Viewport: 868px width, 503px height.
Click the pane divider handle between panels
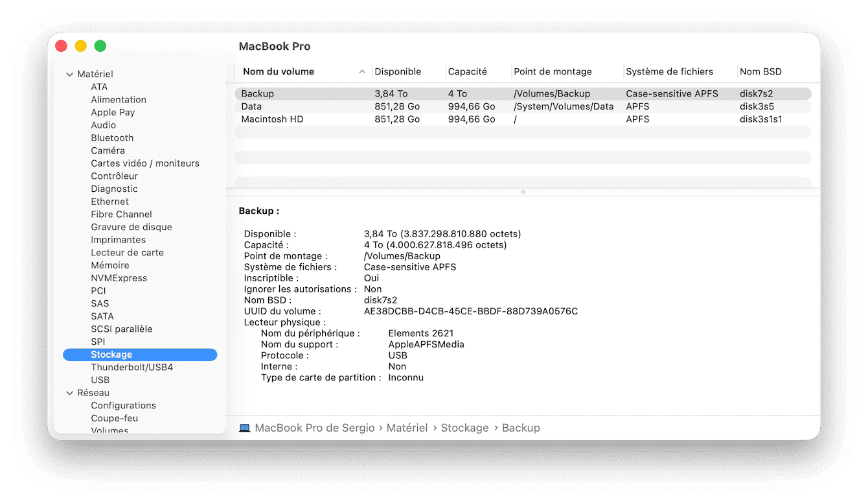[x=522, y=192]
